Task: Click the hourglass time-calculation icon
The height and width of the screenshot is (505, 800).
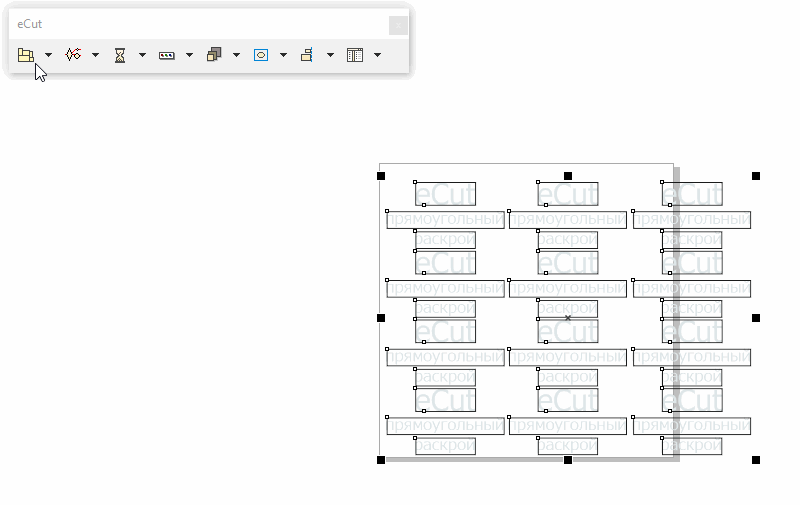Action: point(120,55)
